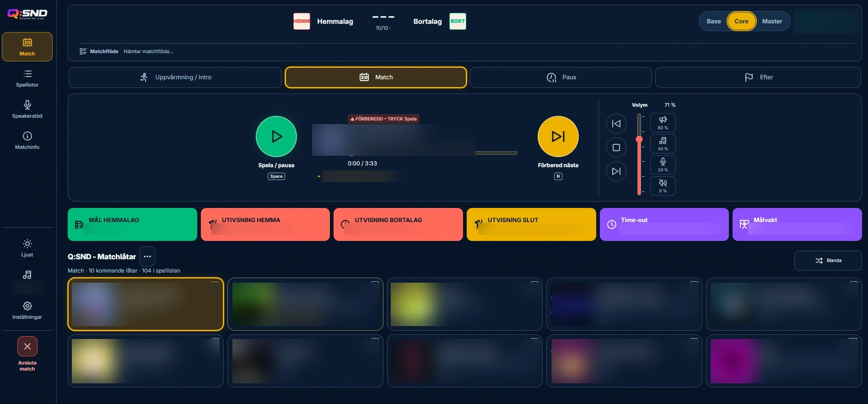Open Spellistor playlists in the sidebar
Screen dimensions: 868x404
(27, 78)
